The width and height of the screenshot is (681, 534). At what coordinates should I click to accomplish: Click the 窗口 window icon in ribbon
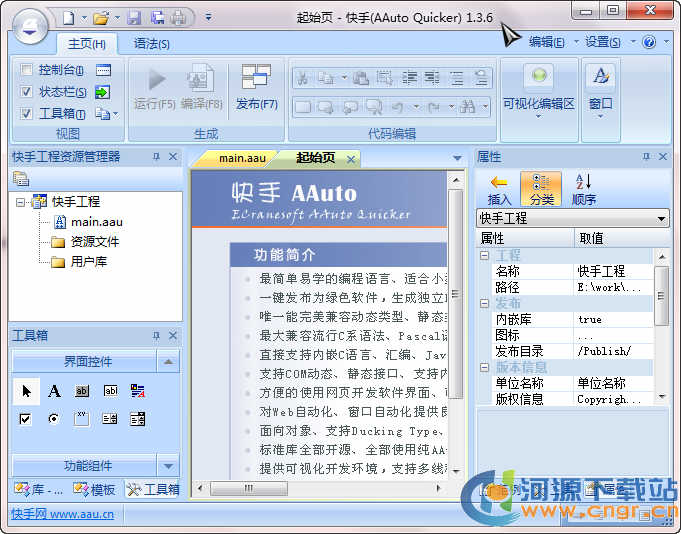tap(600, 76)
